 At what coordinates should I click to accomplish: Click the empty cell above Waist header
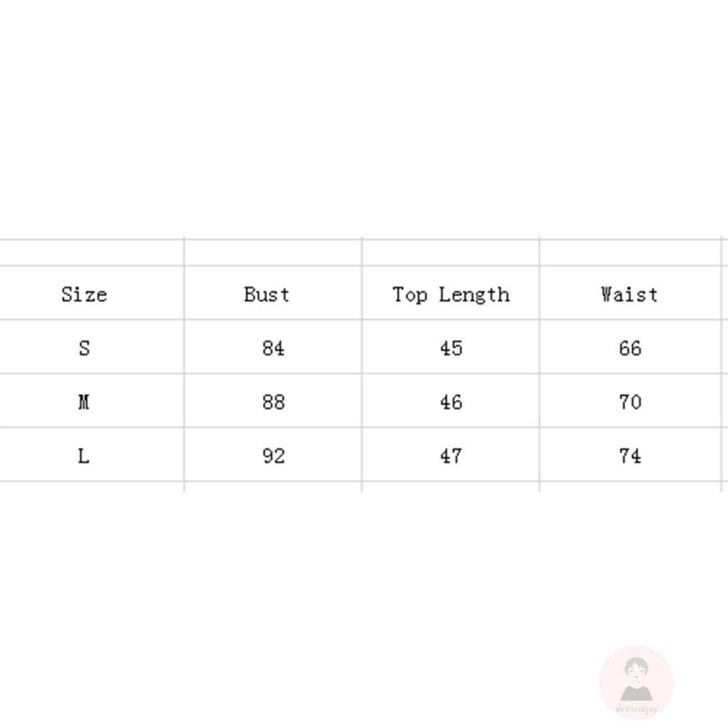tap(630, 252)
